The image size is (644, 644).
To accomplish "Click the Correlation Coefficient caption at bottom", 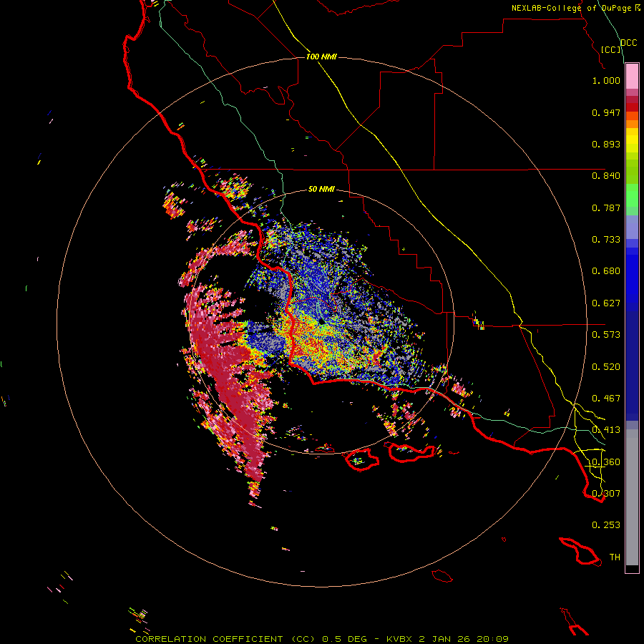I will tap(321, 639).
